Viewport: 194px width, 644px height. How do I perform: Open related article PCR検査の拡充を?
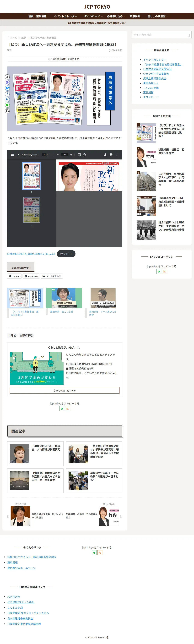point(35,454)
